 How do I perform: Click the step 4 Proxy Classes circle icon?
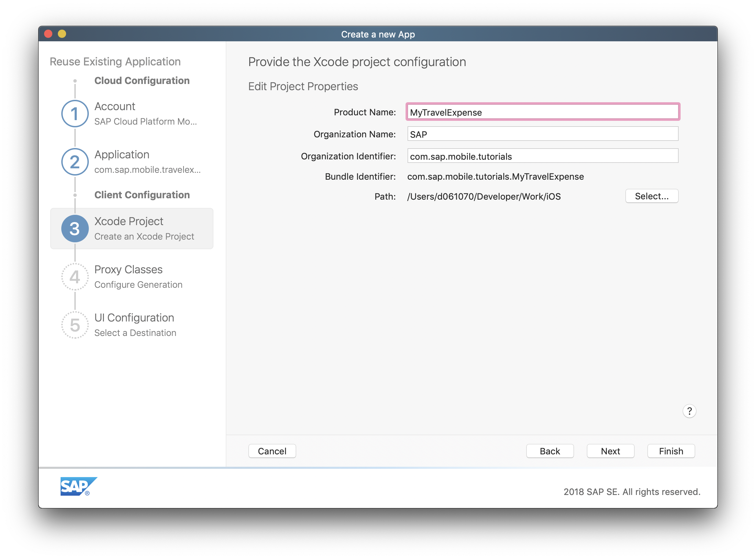tap(75, 277)
